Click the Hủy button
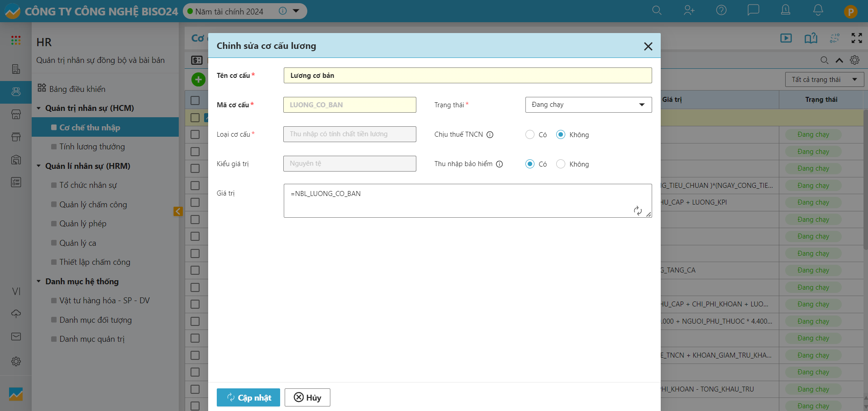Screen dimensions: 868x411 (x=307, y=397)
